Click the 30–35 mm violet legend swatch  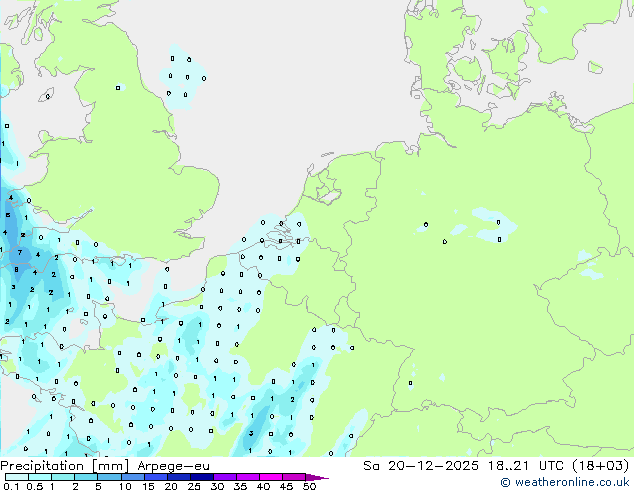click(x=225, y=477)
